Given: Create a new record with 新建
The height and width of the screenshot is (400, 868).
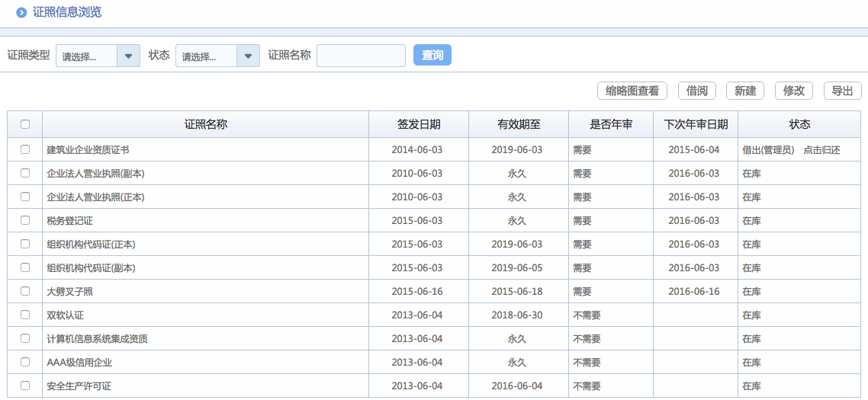Looking at the screenshot, I should coord(744,91).
